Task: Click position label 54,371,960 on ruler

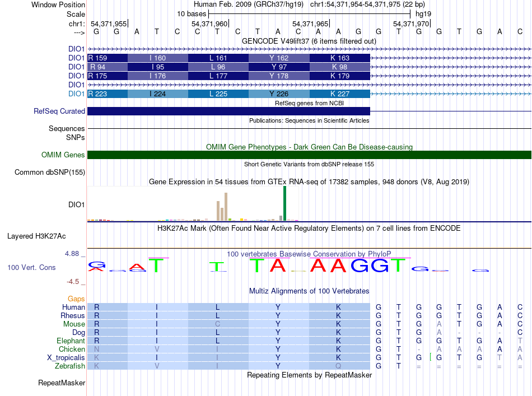Action: point(209,24)
